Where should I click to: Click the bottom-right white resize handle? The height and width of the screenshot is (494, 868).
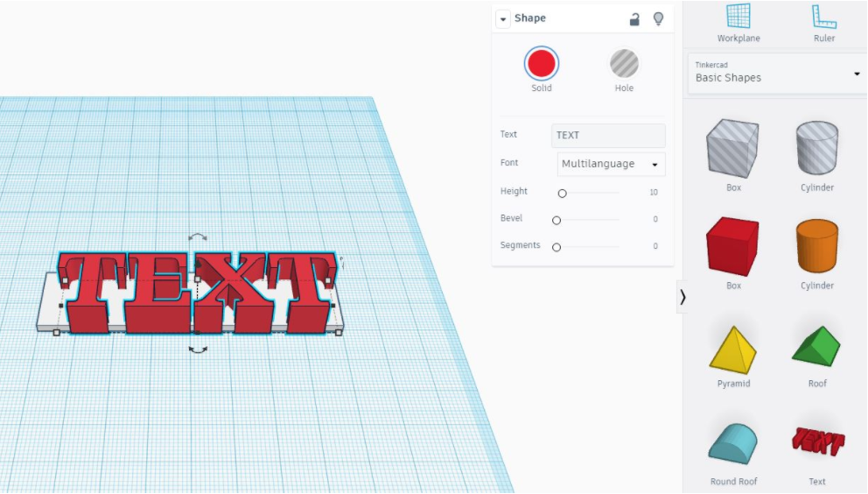339,333
